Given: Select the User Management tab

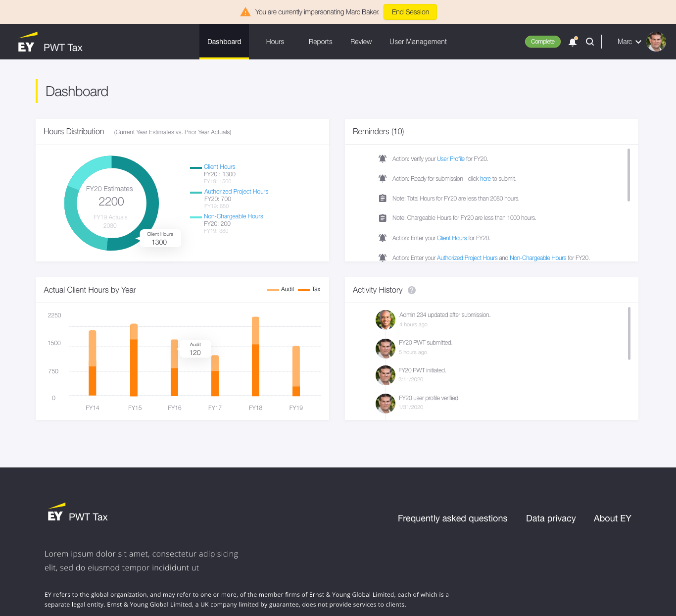Looking at the screenshot, I should (418, 42).
